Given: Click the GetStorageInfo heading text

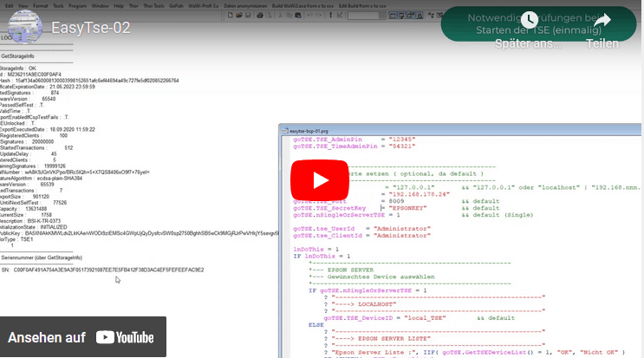Looking at the screenshot, I should pos(17,56).
